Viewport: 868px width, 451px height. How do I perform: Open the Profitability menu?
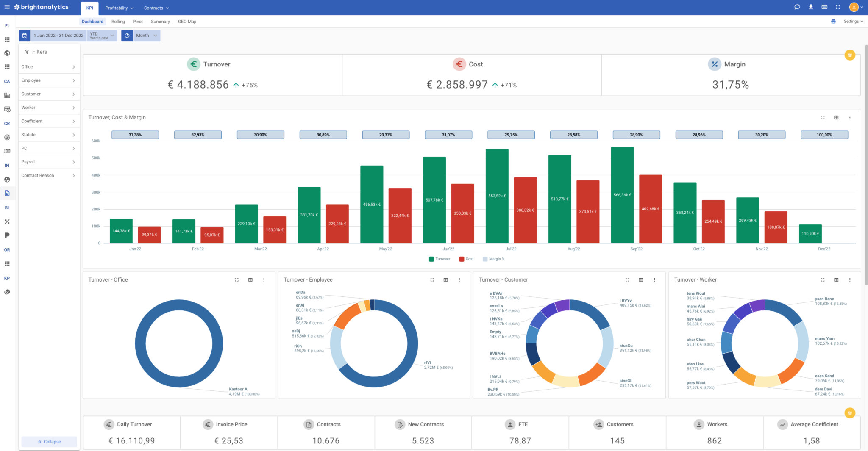(119, 8)
